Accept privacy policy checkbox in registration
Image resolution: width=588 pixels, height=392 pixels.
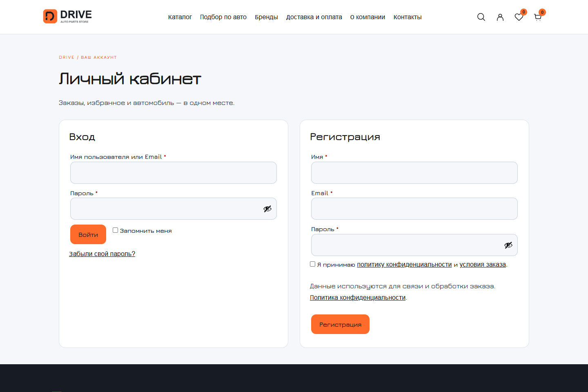pos(313,264)
